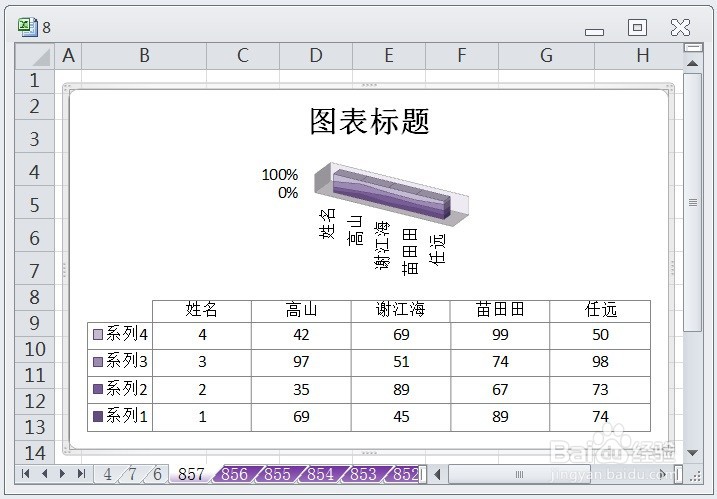
Task: Select column C header
Action: click(243, 56)
